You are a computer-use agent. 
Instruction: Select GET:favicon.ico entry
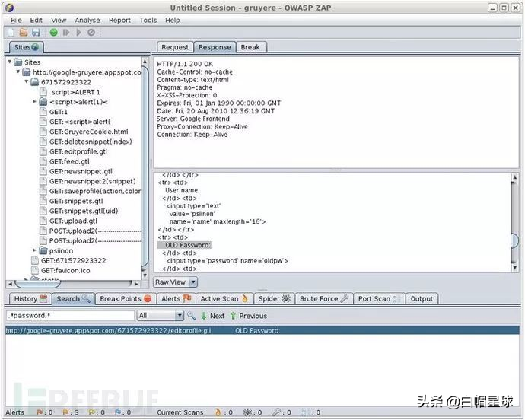pos(61,270)
